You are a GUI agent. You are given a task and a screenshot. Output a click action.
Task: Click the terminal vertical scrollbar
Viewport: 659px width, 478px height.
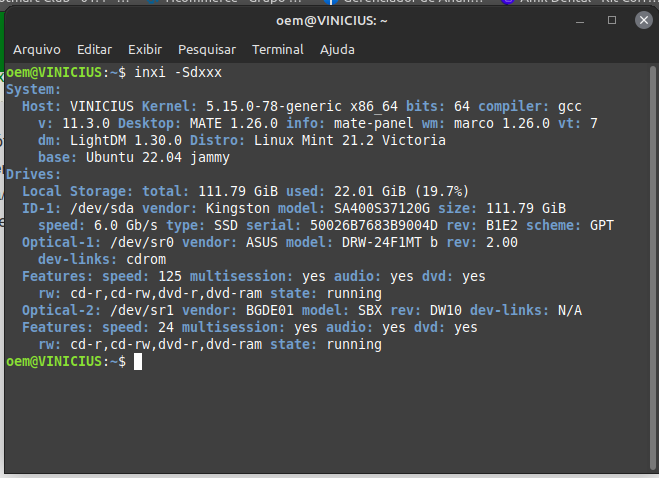coord(653,267)
